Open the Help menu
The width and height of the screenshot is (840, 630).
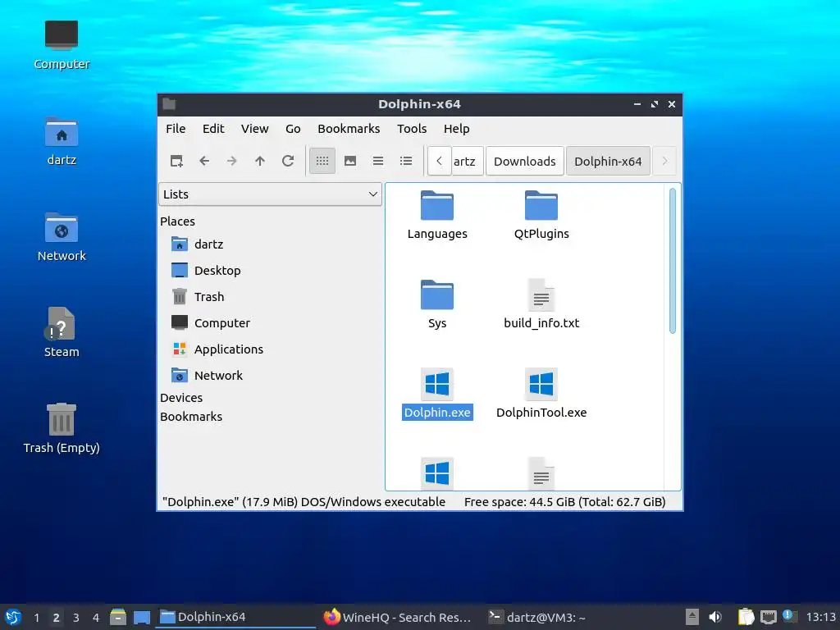coord(456,129)
